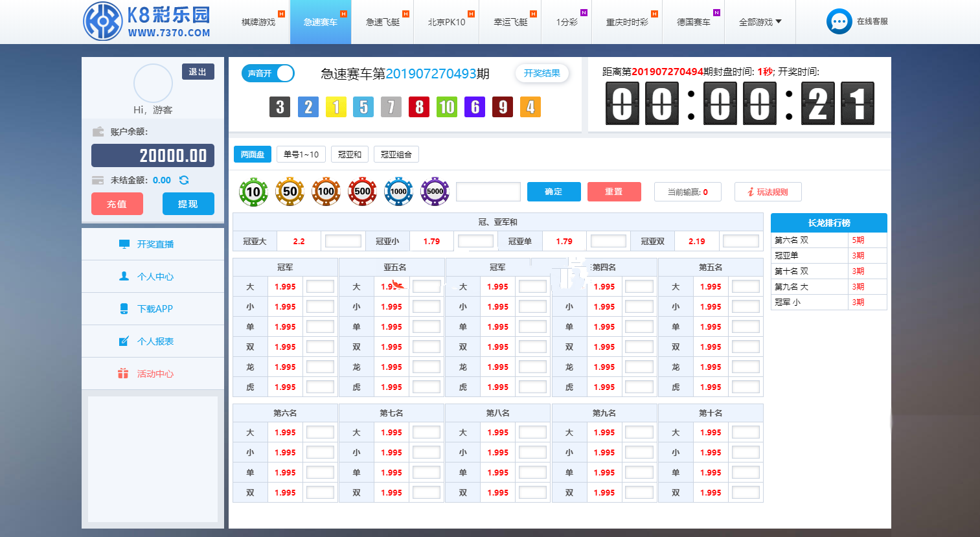
Task: Open the 重庆时时彩 game menu
Action: (x=626, y=22)
